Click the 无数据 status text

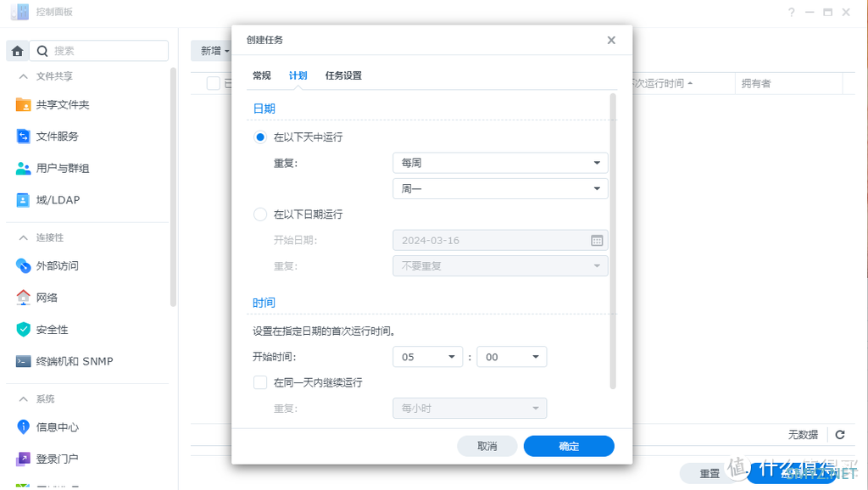click(x=804, y=435)
